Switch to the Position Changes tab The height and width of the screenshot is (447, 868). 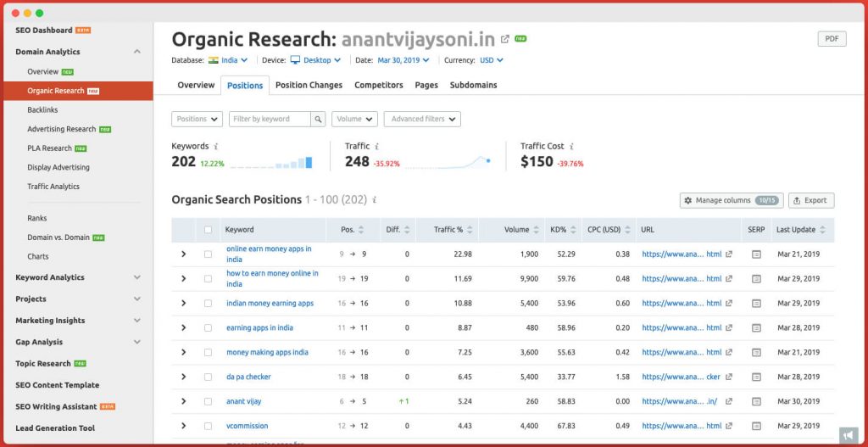309,86
